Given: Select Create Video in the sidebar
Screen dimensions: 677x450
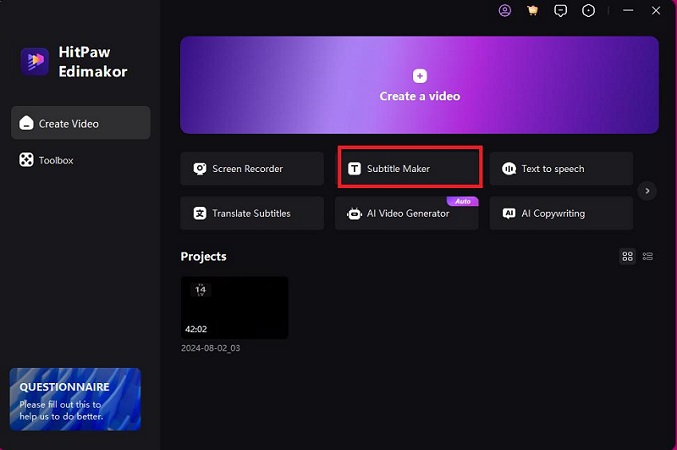Looking at the screenshot, I should click(x=80, y=124).
